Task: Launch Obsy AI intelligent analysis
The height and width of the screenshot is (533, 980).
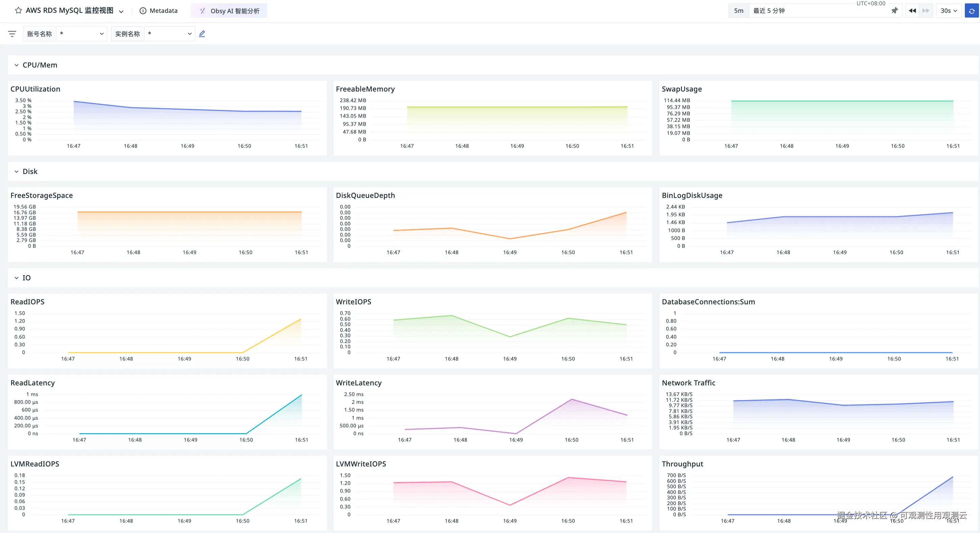Action: pyautogui.click(x=229, y=11)
